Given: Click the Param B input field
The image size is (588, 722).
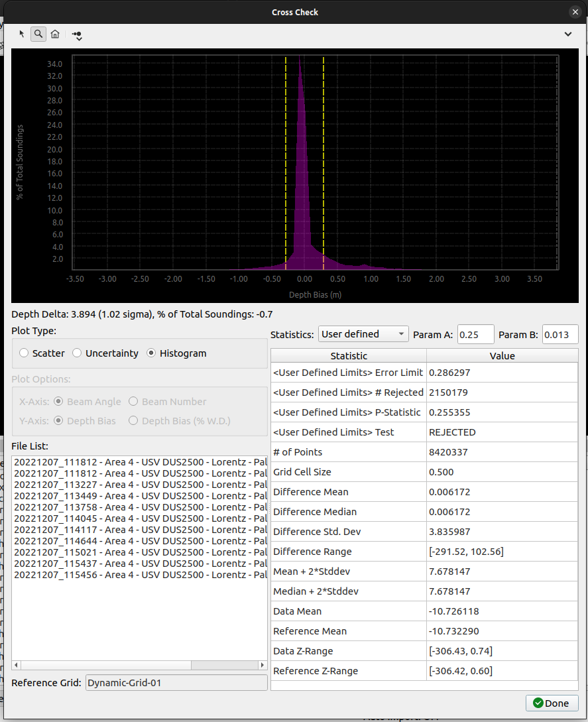Looking at the screenshot, I should click(x=559, y=334).
